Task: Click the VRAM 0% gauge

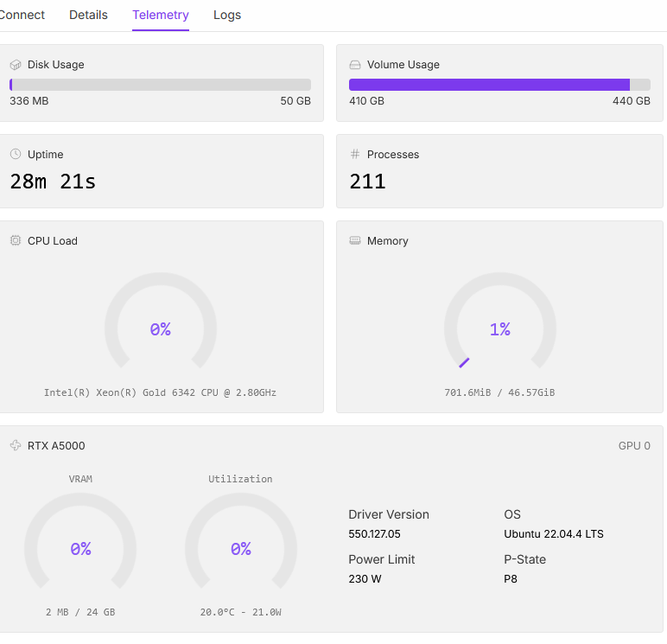Action: click(80, 540)
